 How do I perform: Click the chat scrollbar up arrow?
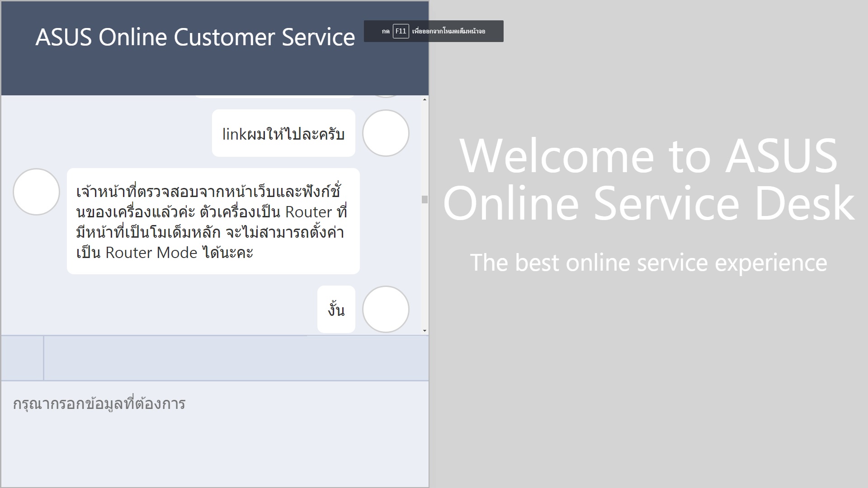pyautogui.click(x=425, y=99)
